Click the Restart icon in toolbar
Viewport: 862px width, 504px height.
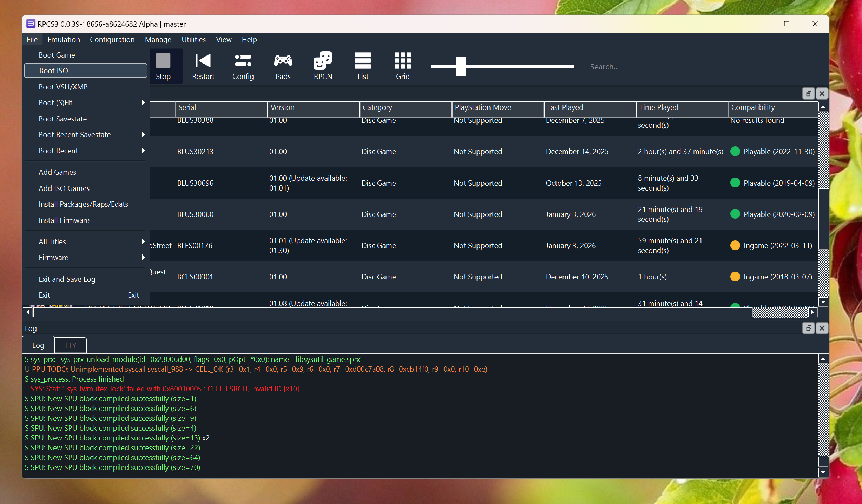click(x=203, y=61)
